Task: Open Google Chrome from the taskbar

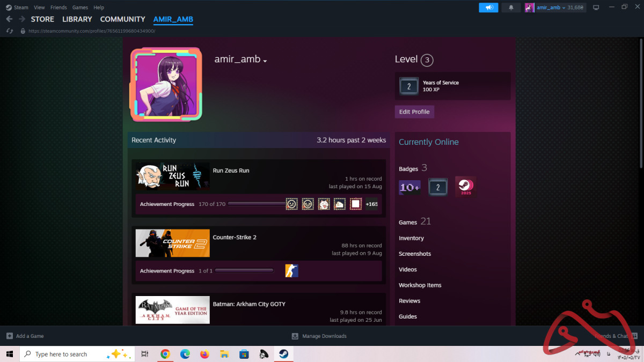Action: click(165, 354)
